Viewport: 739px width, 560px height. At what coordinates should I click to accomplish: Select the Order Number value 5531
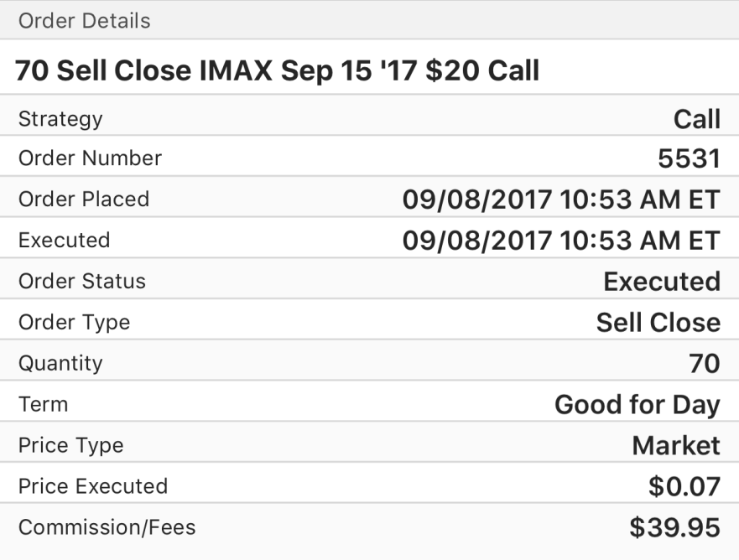tap(689, 159)
